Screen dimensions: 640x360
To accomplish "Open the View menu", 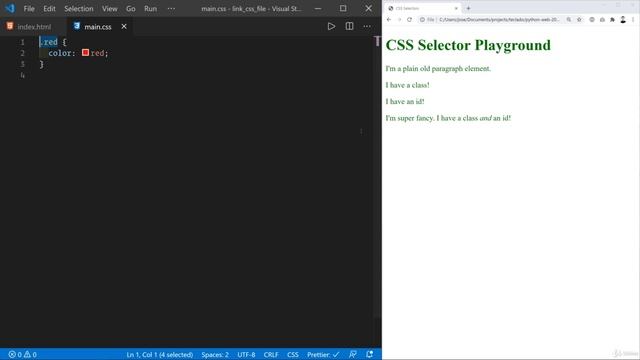I will pos(109,9).
